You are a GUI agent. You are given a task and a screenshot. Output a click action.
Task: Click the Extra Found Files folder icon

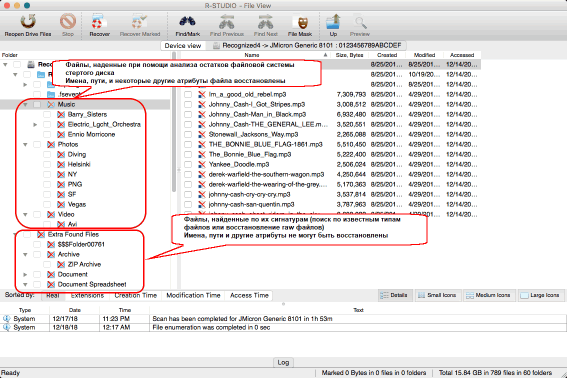[41, 234]
